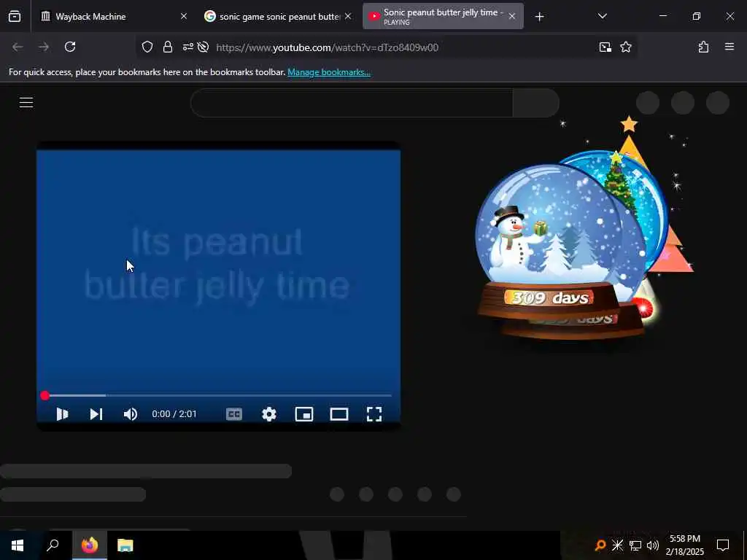
Task: Go forward one page
Action: coord(44,47)
